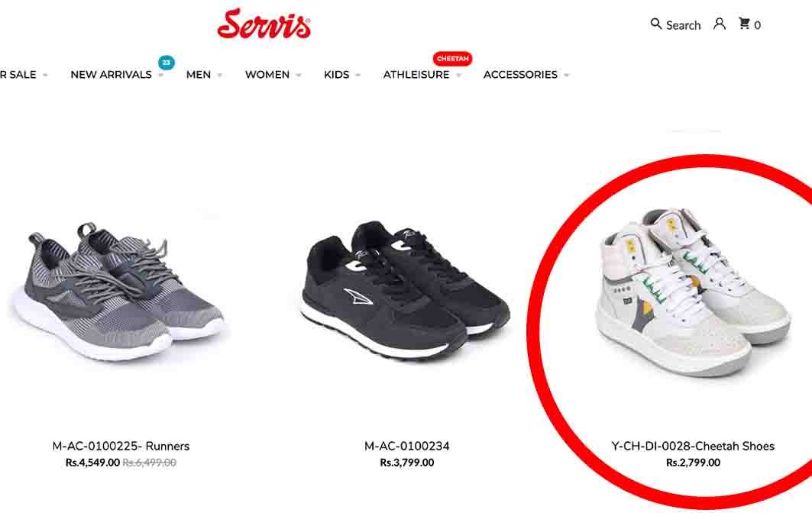Viewport: 812px width, 532px height.
Task: Open the M-AC-0100225- Runners product link
Action: [x=121, y=446]
